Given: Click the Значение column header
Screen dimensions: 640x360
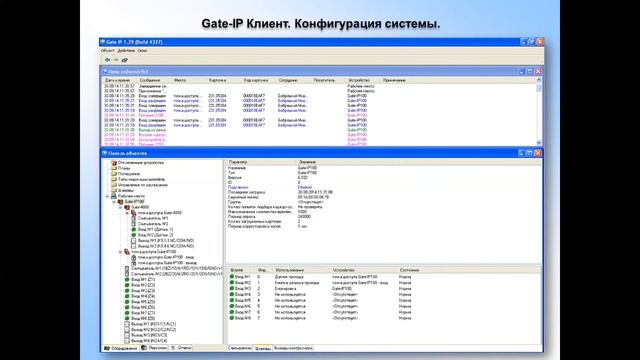Looking at the screenshot, I should 418,162.
